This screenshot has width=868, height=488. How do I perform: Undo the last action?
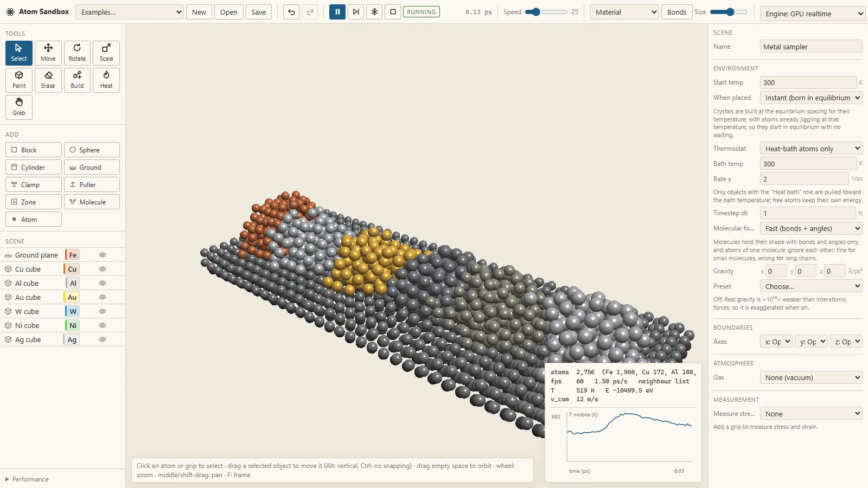(x=291, y=12)
